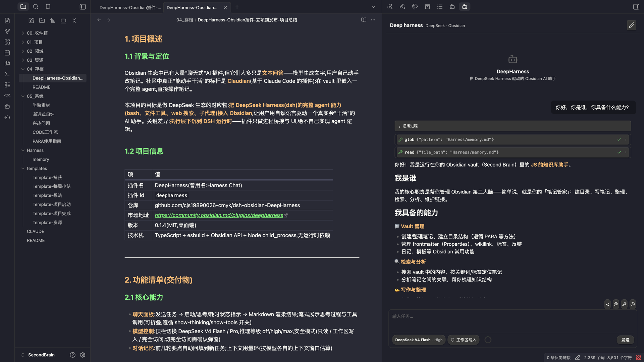
Task: Open the Template-每周小结 note
Action: click(51, 186)
